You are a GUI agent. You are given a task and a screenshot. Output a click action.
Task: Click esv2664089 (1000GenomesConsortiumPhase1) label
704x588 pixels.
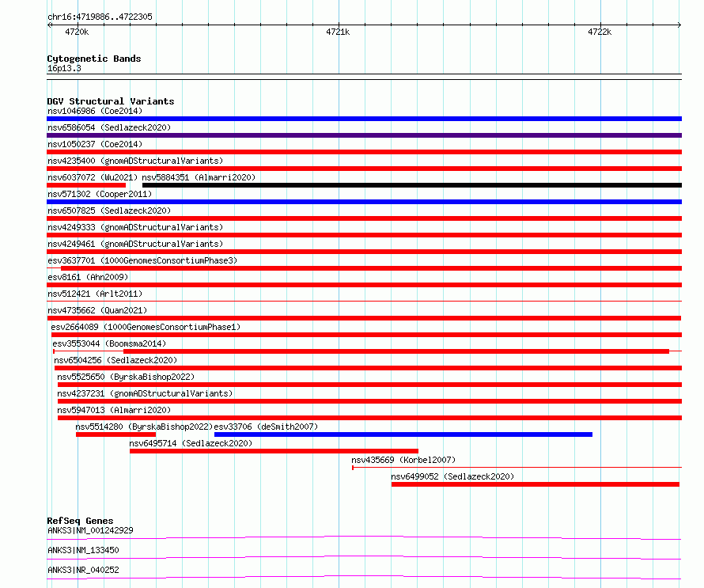pyautogui.click(x=146, y=327)
